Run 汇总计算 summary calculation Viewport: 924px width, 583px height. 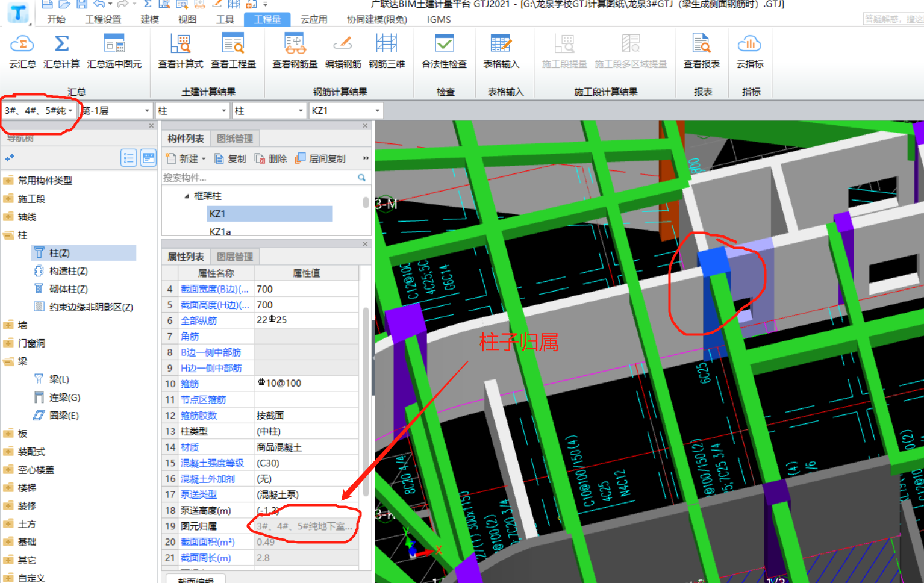(x=61, y=51)
